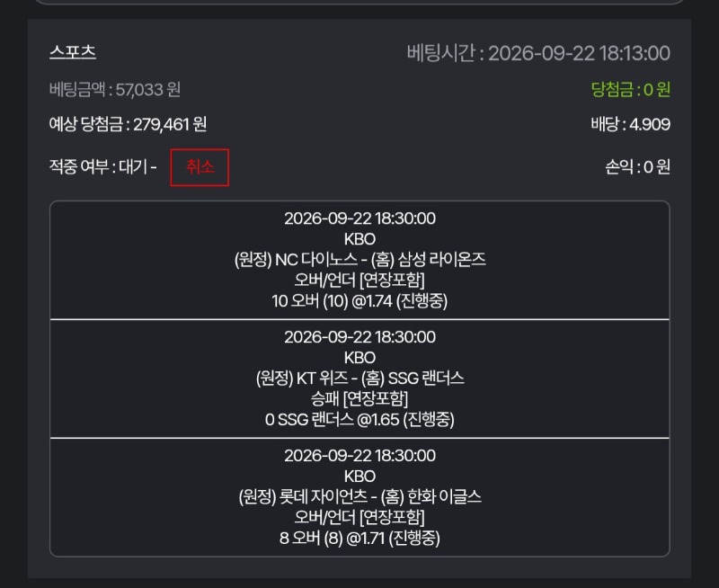Select the 손익 0 원 profit label
Viewport: 719px width, 588px height.
point(637,167)
